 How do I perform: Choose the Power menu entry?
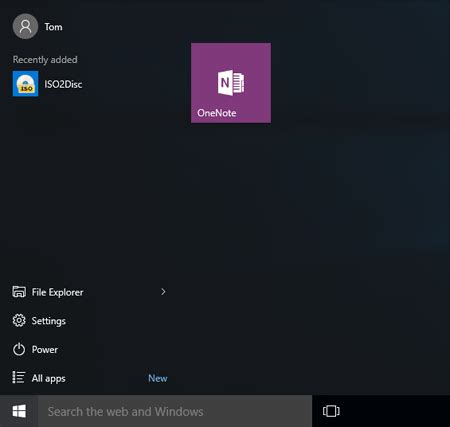click(45, 350)
